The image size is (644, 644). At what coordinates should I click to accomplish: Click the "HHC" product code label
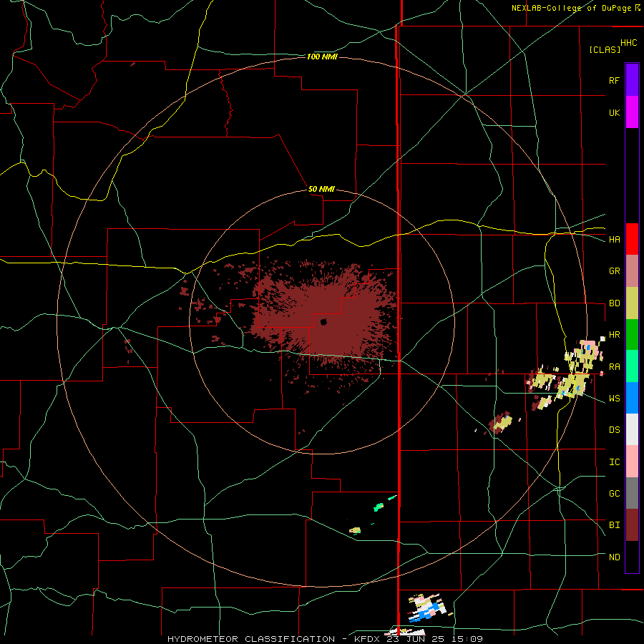(628, 43)
